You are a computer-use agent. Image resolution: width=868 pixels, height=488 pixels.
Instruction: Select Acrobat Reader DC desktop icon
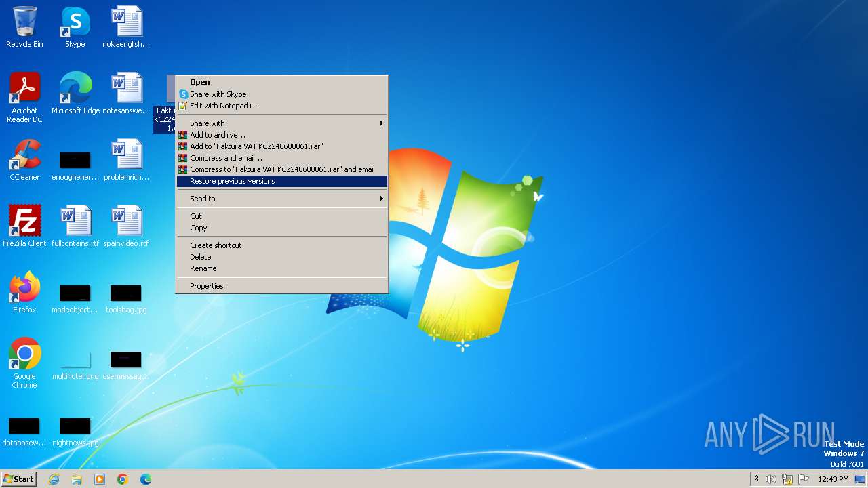(24, 98)
